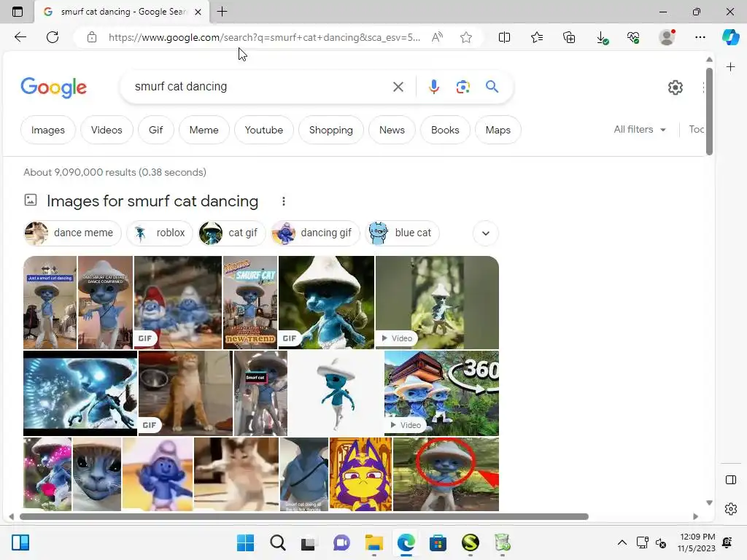The height and width of the screenshot is (560, 747).
Task: Select the Shopping filter chip
Action: click(x=331, y=130)
